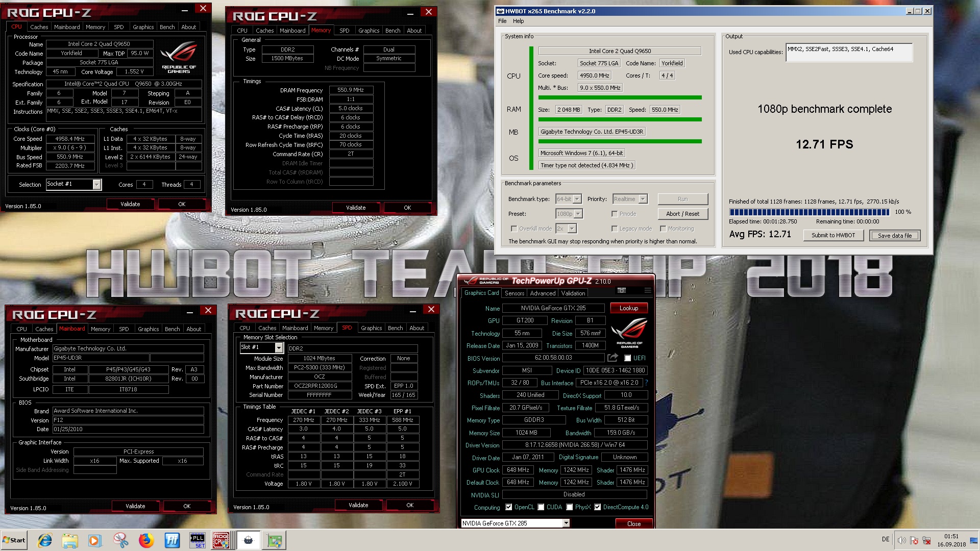Switch to Sensors tab in GPU-Z

(x=514, y=293)
